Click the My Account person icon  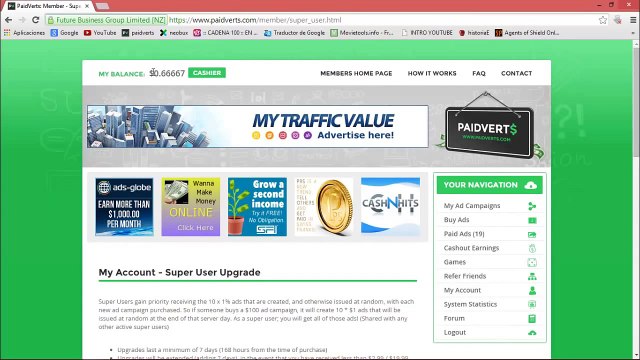(532, 291)
